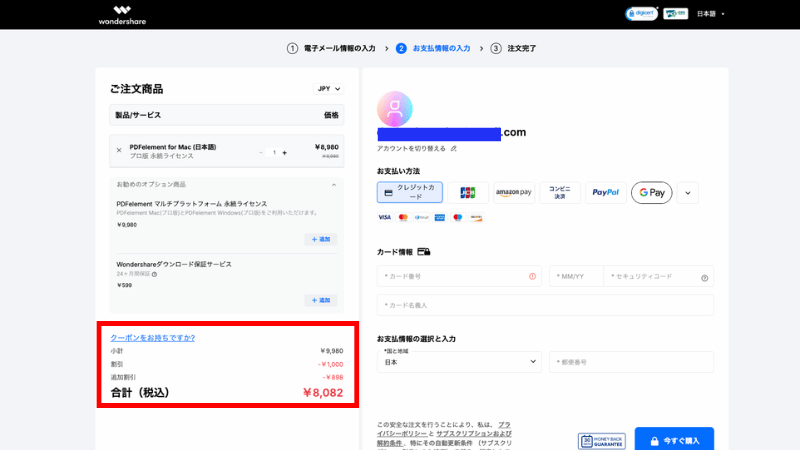The height and width of the screenshot is (450, 800).
Task: Click the 小計 value ¥9,980
Action: point(332,351)
